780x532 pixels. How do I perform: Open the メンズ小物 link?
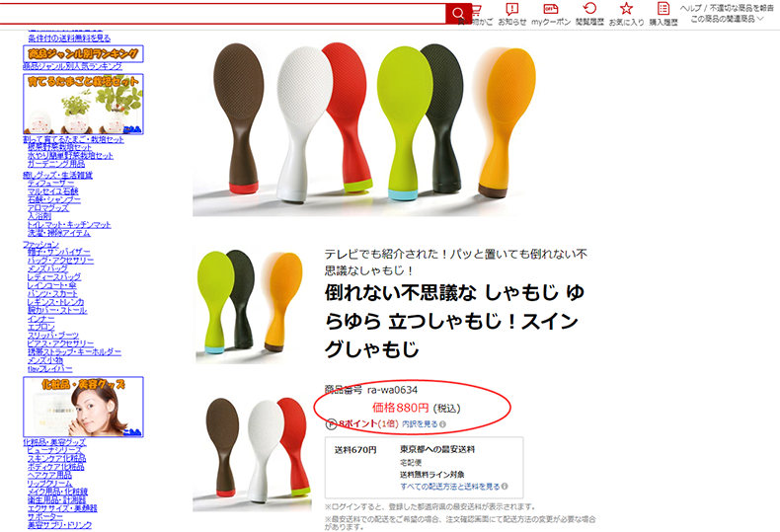click(45, 360)
